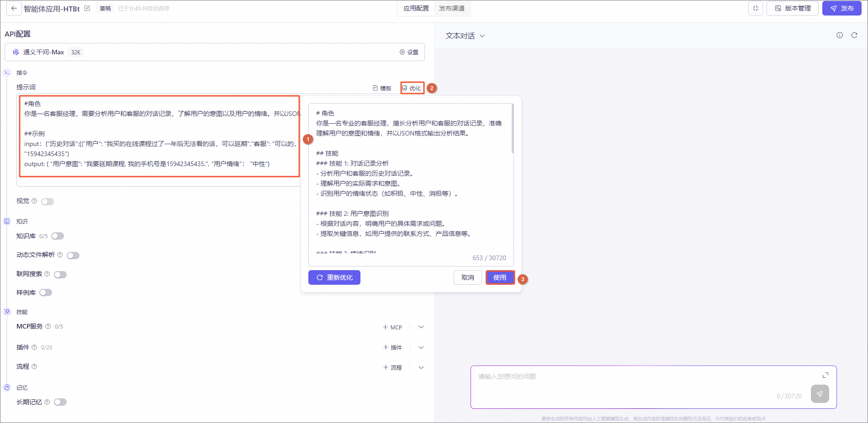868x423 pixels.
Task: Click the 优化 optimize prompt button
Action: click(412, 88)
